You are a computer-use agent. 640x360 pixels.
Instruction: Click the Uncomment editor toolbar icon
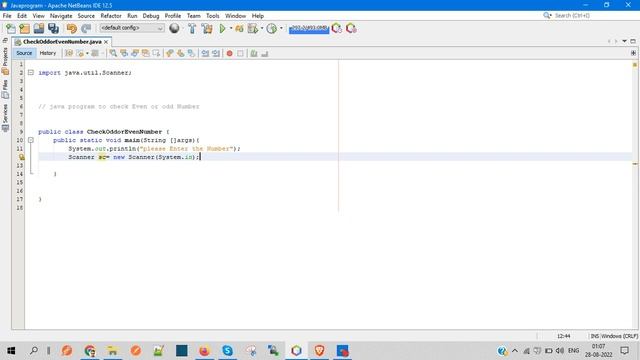(264, 53)
